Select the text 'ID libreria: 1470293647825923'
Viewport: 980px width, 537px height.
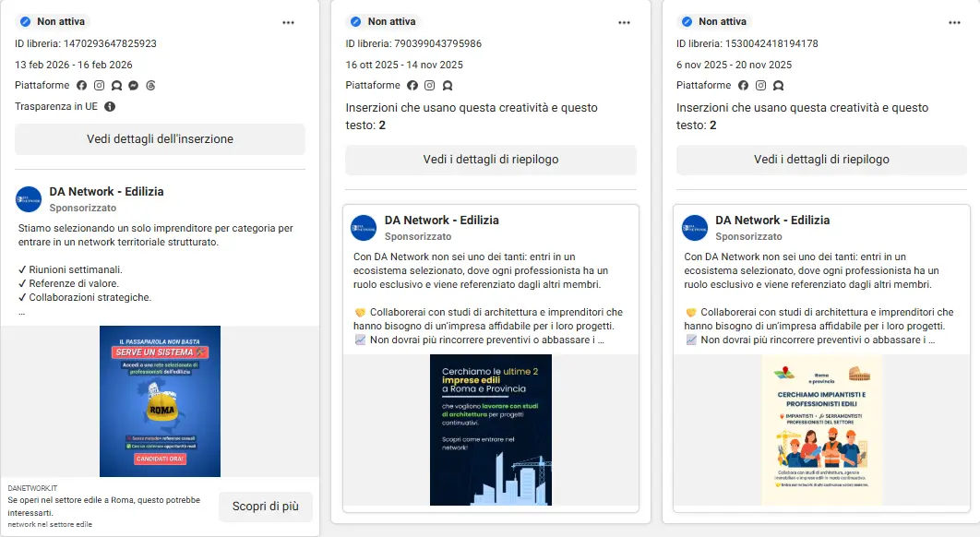(86, 43)
